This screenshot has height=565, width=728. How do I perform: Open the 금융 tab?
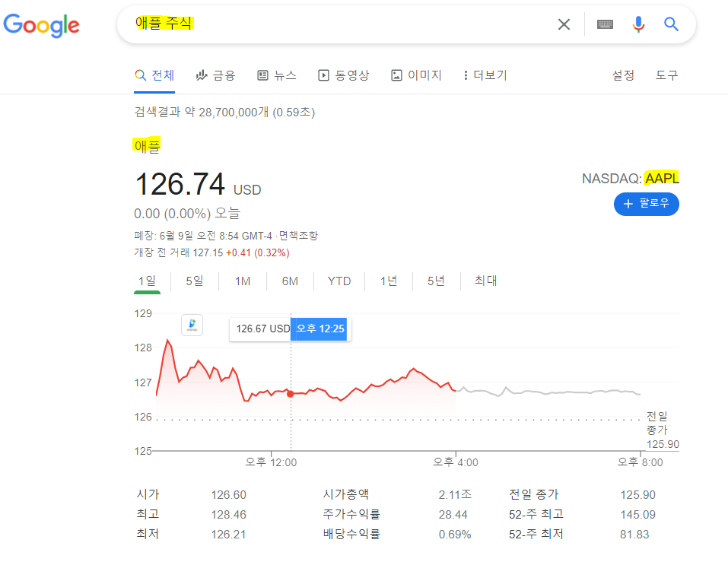coord(216,75)
